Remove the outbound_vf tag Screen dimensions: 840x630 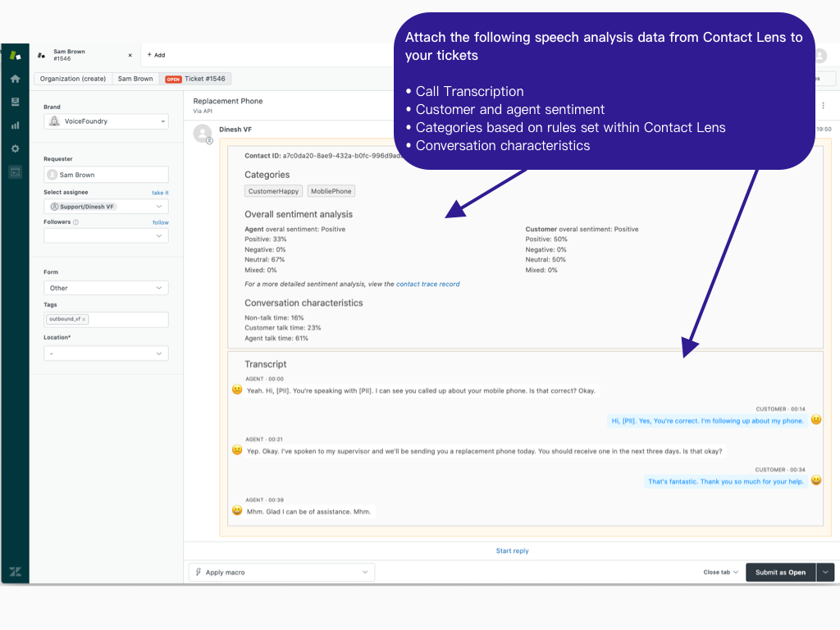click(x=84, y=319)
